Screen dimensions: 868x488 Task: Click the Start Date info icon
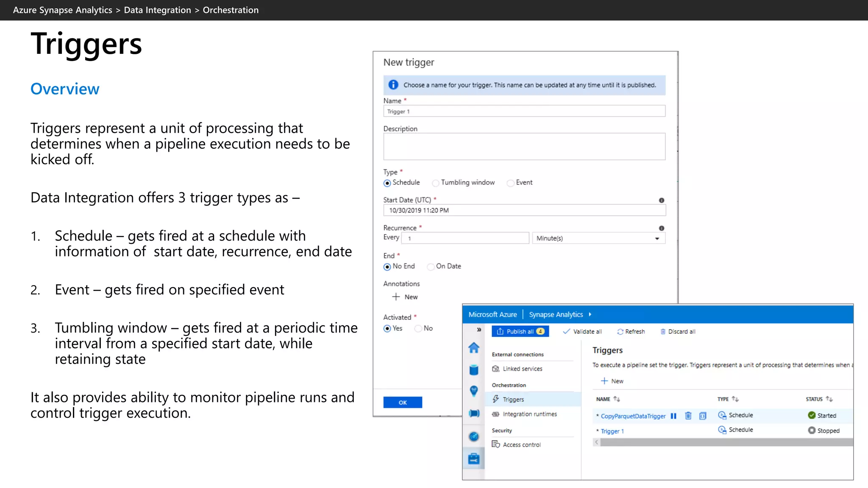pos(662,200)
